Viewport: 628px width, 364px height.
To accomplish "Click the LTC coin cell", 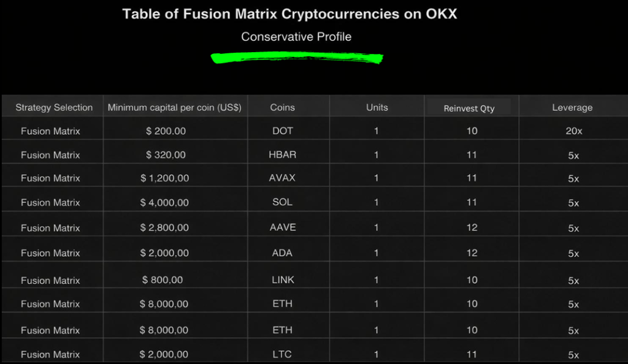I will [282, 354].
